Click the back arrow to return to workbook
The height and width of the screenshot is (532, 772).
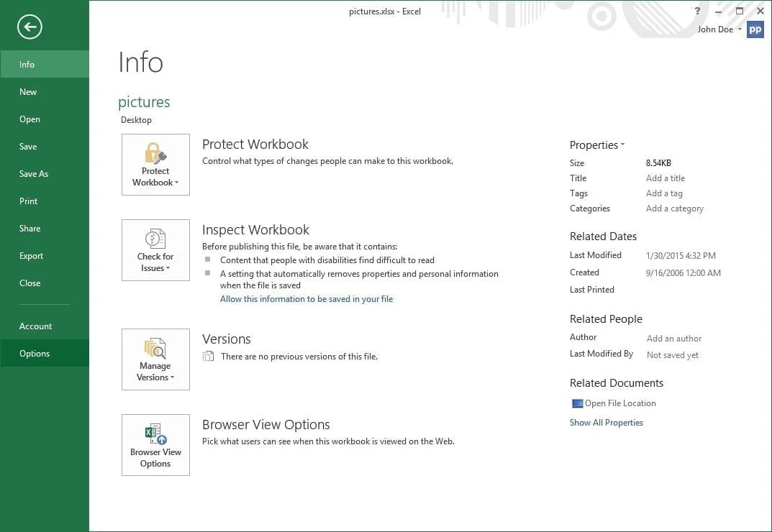click(29, 27)
